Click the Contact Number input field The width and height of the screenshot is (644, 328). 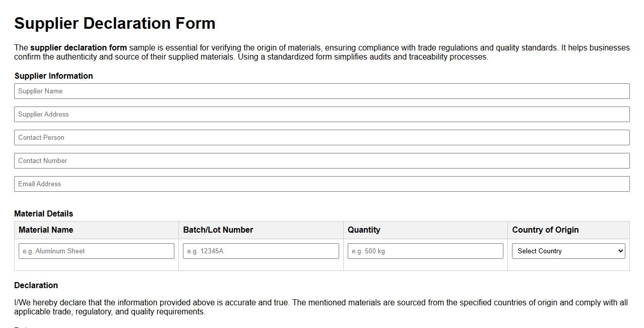[322, 160]
